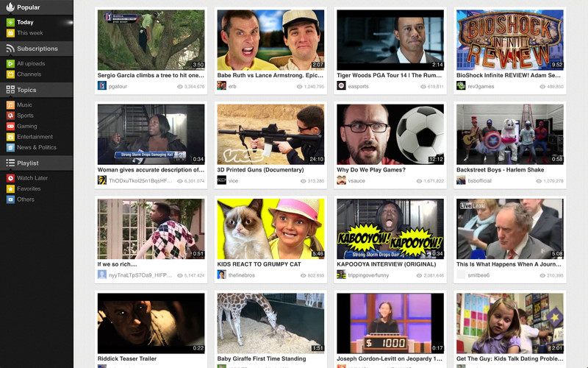The height and width of the screenshot is (368, 588).
Task: Click the Topics grid icon
Action: 10,90
